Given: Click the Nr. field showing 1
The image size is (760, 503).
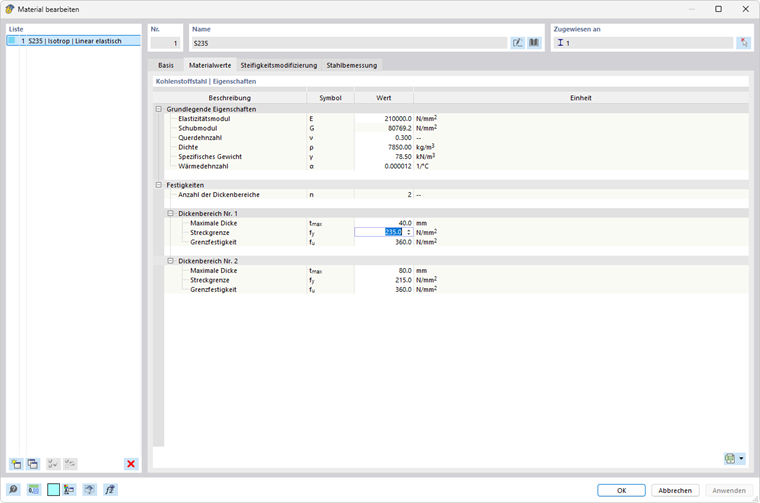Looking at the screenshot, I should [165, 43].
